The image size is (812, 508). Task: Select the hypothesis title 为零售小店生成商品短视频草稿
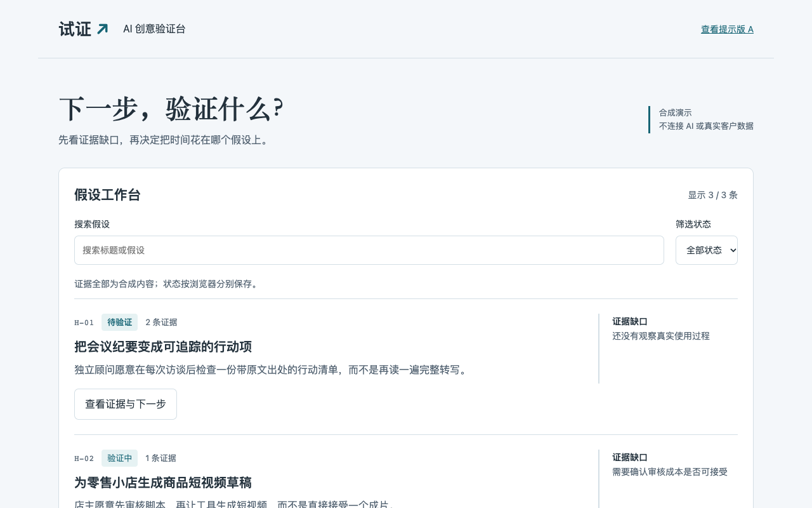tap(163, 483)
